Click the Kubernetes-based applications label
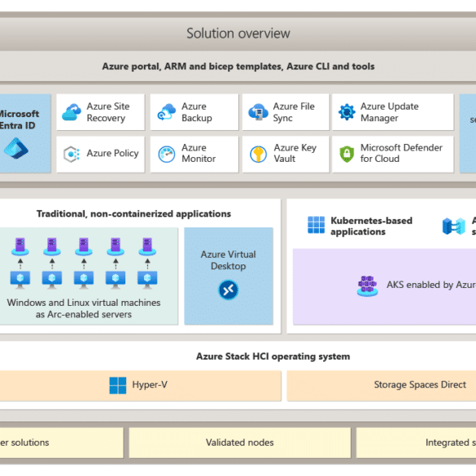476x476 pixels. tap(371, 226)
